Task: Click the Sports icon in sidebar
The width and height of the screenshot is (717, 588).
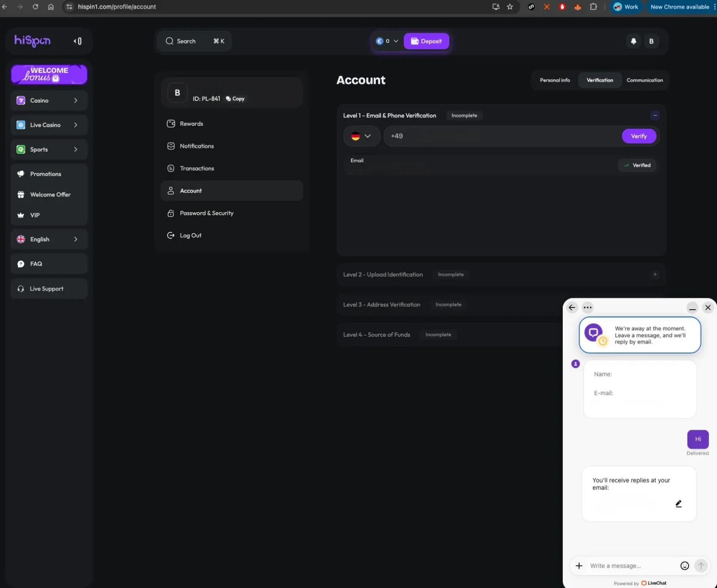Action: pos(21,150)
